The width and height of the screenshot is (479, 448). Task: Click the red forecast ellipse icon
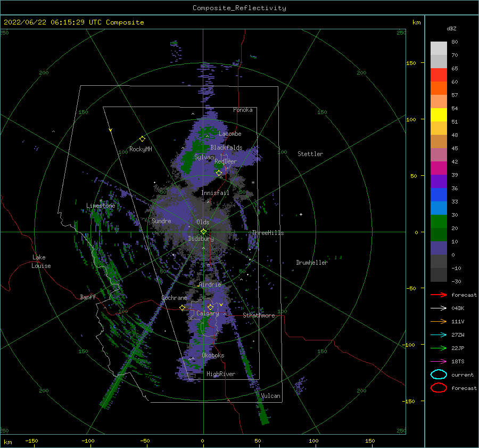(439, 388)
